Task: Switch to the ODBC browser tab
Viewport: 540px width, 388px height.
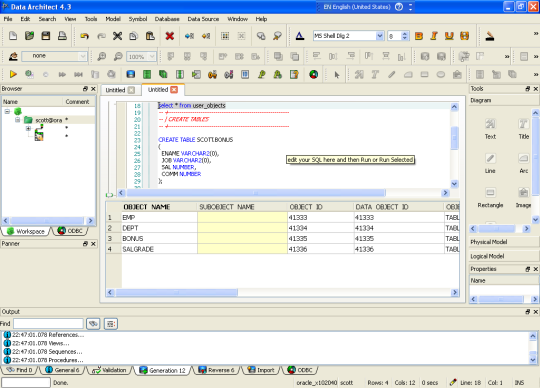Action: coord(71,231)
